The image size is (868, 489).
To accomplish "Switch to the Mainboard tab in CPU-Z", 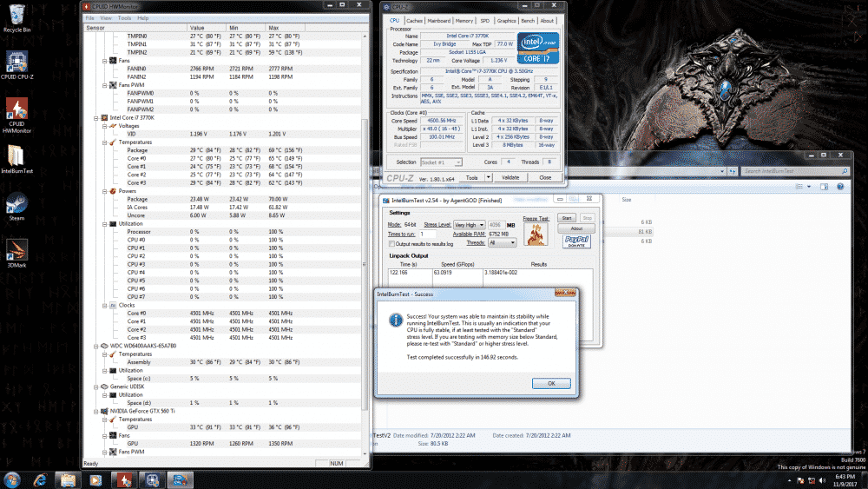I will tap(439, 21).
